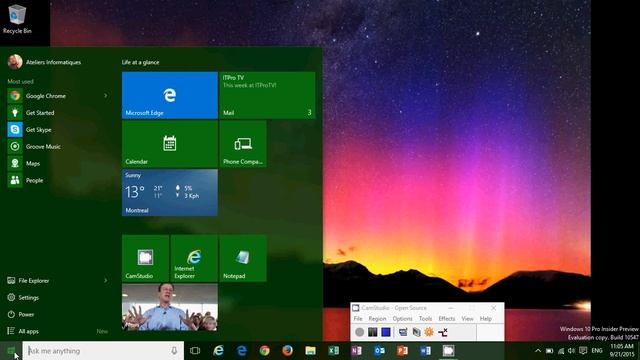Open File Explorer from the taskbar
Viewport: 640px width, 360px height.
(x=311, y=351)
